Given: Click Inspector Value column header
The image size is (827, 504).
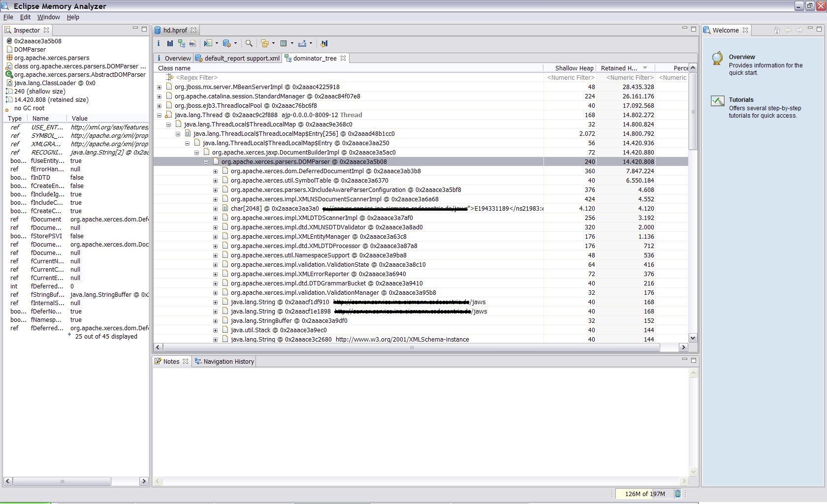Looking at the screenshot, I should click(108, 118).
